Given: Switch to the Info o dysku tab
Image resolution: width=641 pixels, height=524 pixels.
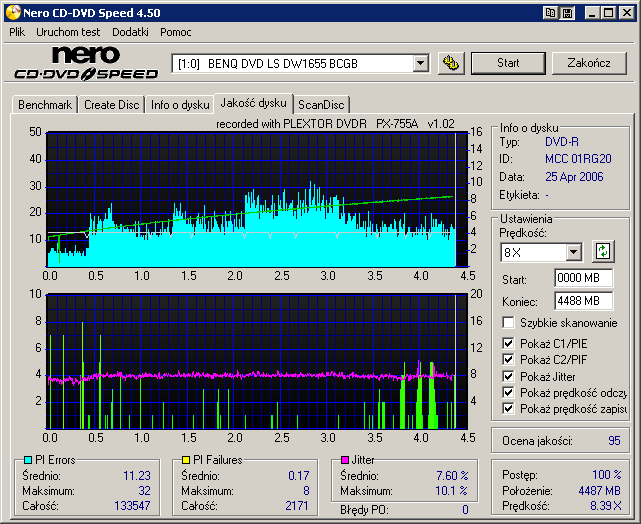Looking at the screenshot, I should coord(180,105).
